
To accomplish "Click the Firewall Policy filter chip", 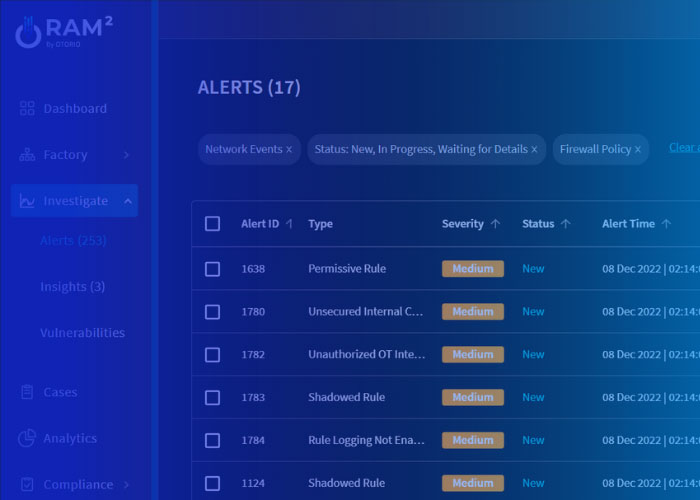I will pyautogui.click(x=600, y=150).
